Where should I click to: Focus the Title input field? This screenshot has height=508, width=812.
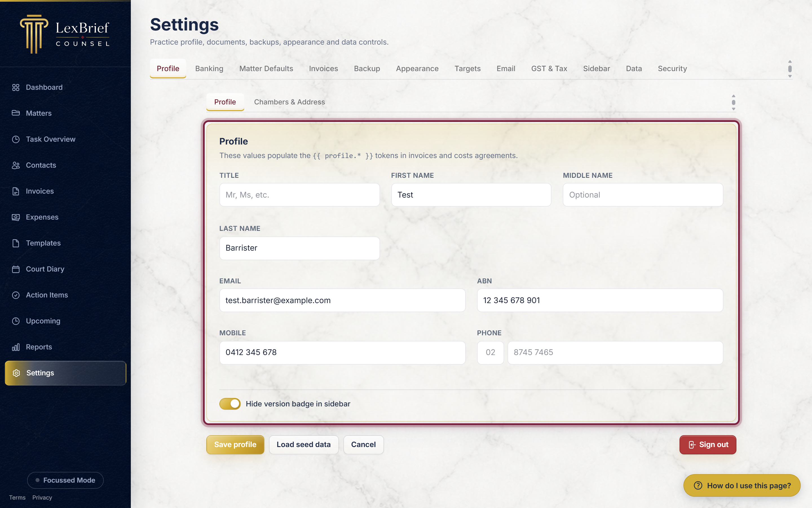click(x=299, y=195)
